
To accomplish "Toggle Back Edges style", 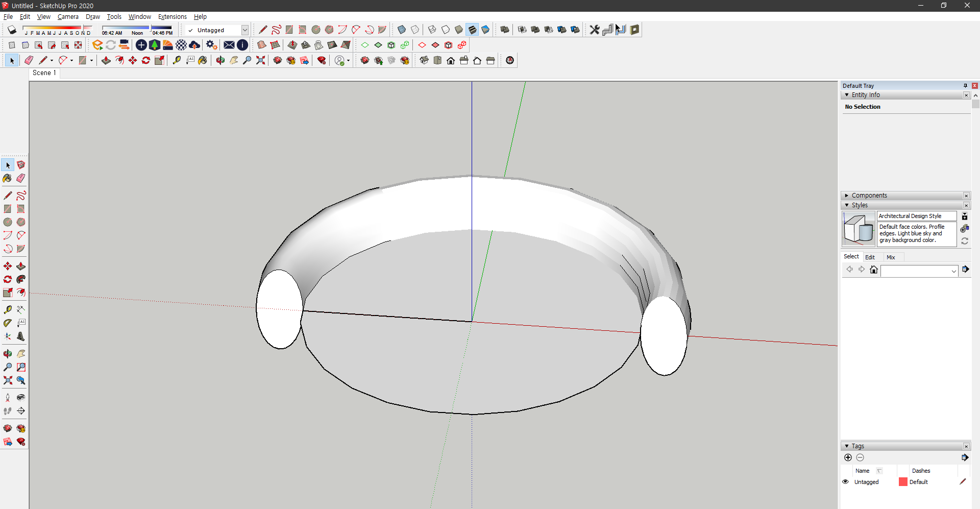I will tap(415, 30).
